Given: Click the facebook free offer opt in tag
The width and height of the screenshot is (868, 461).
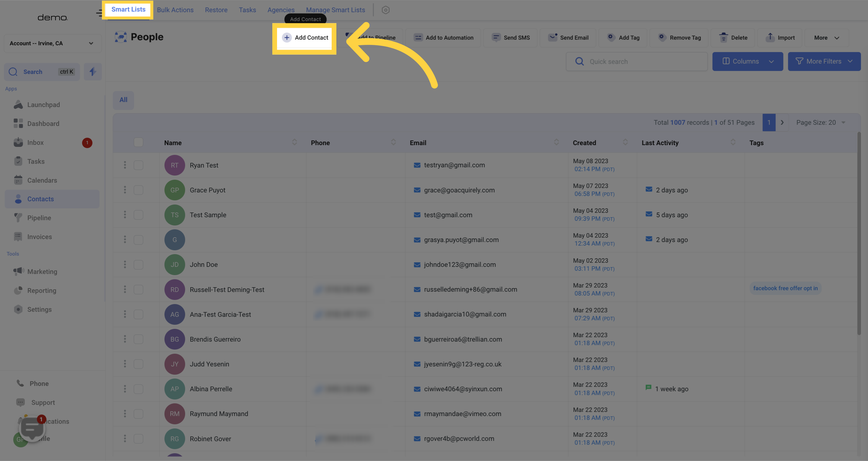Looking at the screenshot, I should tap(785, 288).
